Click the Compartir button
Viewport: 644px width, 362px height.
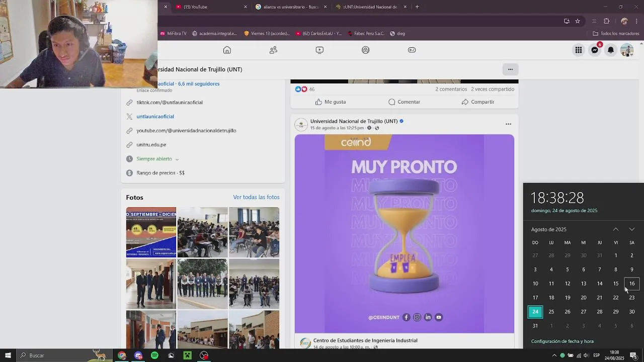478,102
